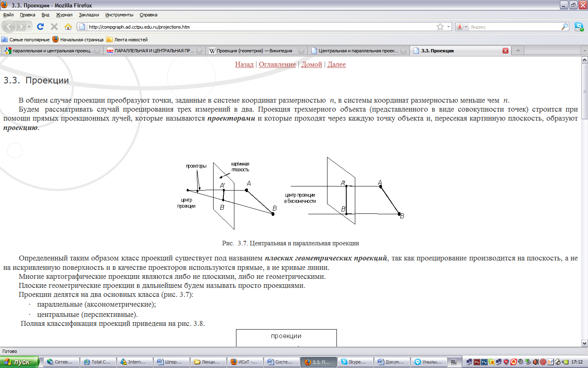Image resolution: width=588 pixels, height=368 pixels.
Task: Bookmark this page with the star icon
Action: click(x=440, y=27)
